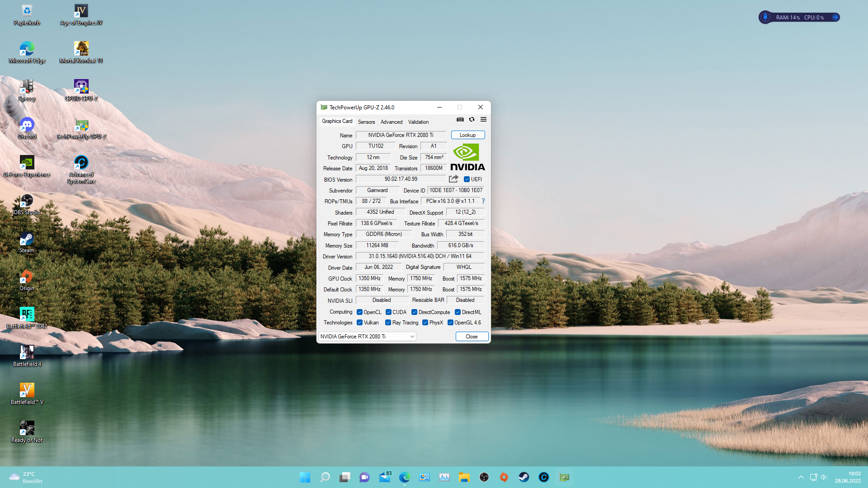This screenshot has width=868, height=488.
Task: Open the GPU-Z hamburger menu
Action: [x=483, y=119]
